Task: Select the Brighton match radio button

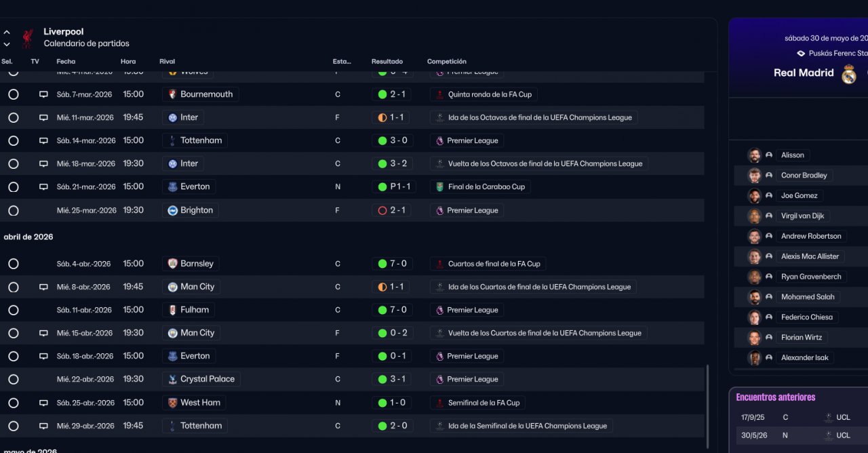Action: point(14,210)
